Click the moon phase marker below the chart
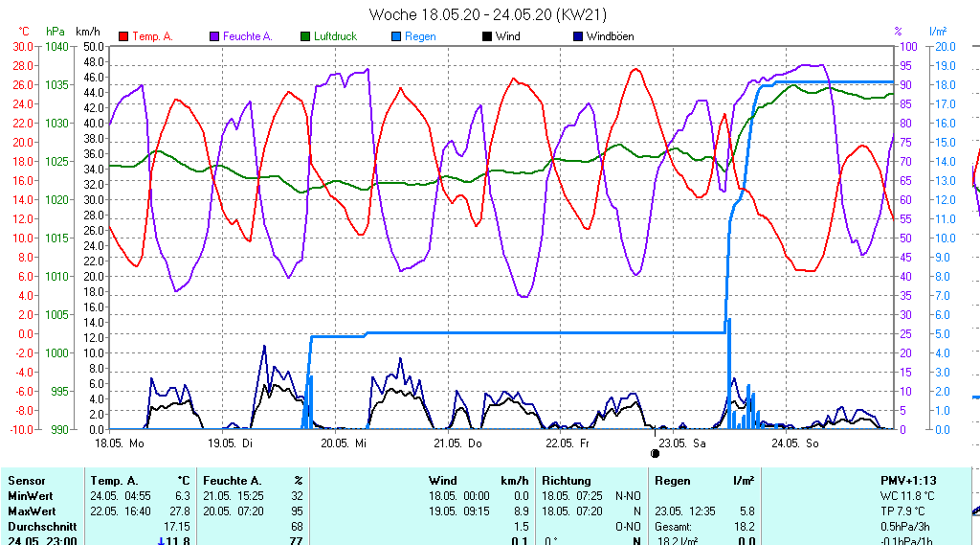The image size is (980, 545). click(656, 453)
